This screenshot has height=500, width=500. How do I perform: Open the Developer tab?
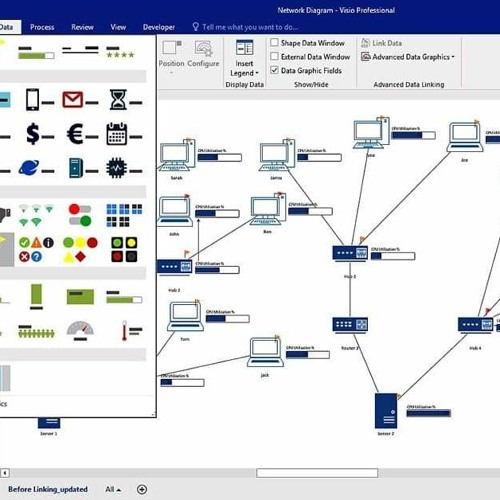pos(159,27)
